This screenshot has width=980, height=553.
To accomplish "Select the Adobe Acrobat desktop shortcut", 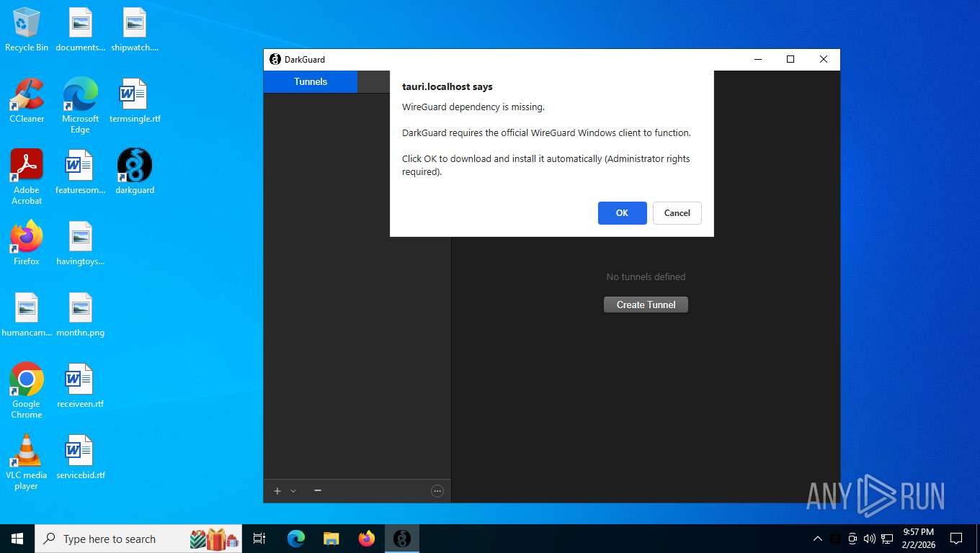I will point(27,177).
